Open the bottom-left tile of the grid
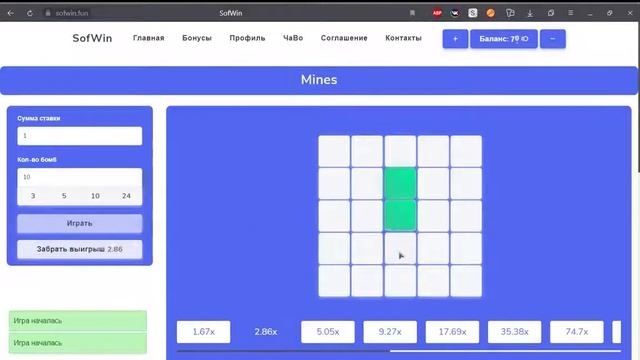 [x=334, y=281]
